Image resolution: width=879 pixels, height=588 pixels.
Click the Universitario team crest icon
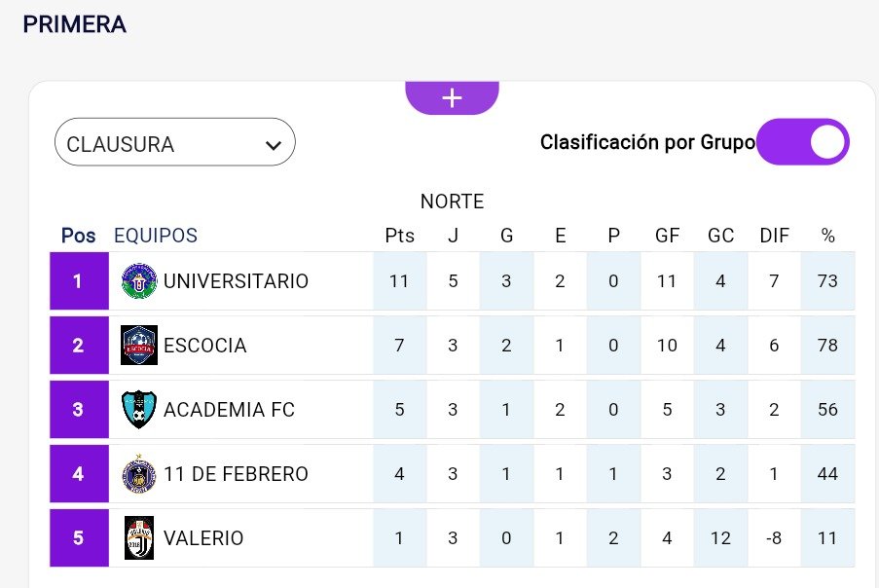pos(138,281)
